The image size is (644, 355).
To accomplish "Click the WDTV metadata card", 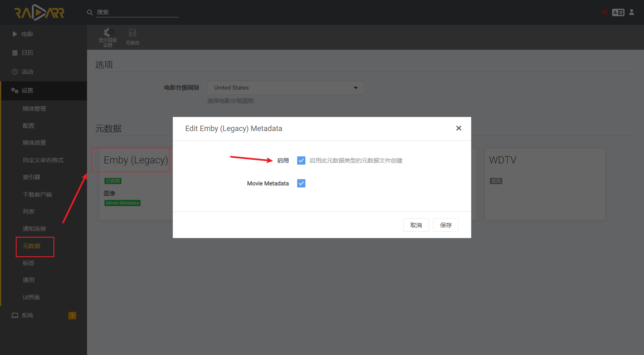I will click(545, 184).
